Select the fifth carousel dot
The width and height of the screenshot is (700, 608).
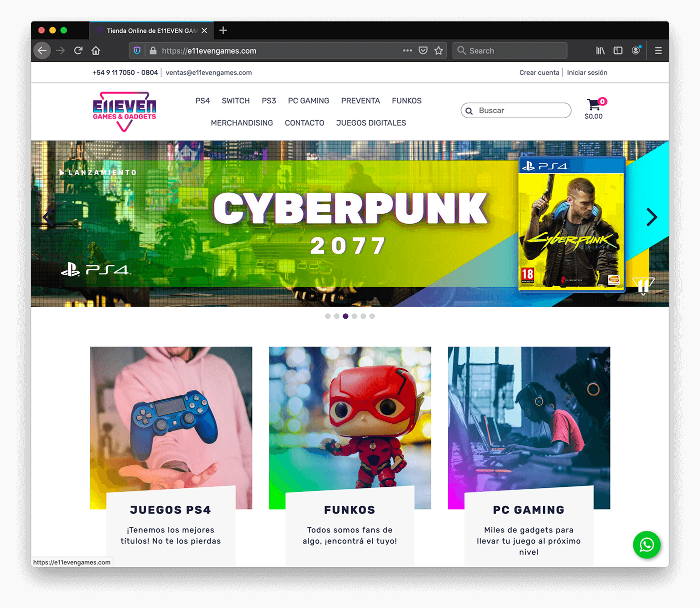(x=363, y=316)
